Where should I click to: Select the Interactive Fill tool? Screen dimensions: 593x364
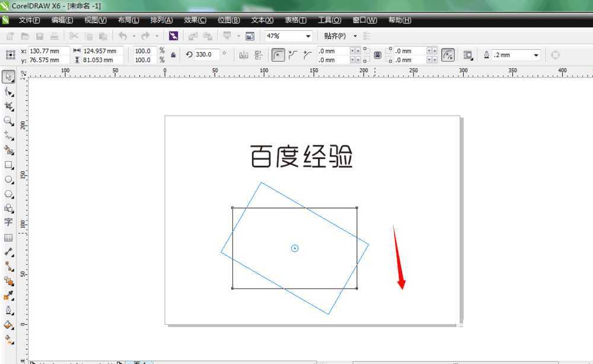(8, 340)
